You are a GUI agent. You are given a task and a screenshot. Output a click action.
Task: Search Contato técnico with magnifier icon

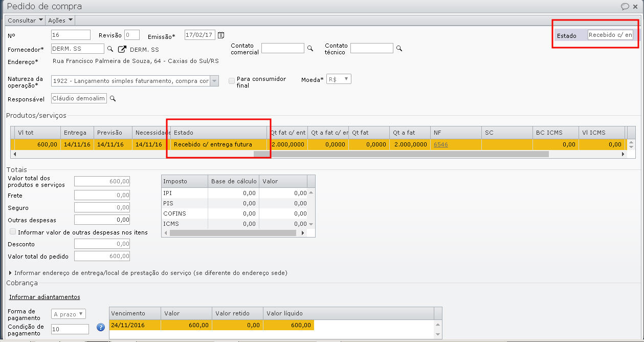[x=399, y=48]
